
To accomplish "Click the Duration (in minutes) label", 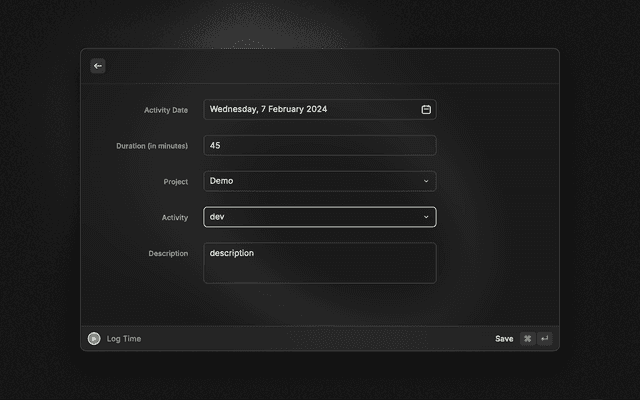I will click(152, 146).
